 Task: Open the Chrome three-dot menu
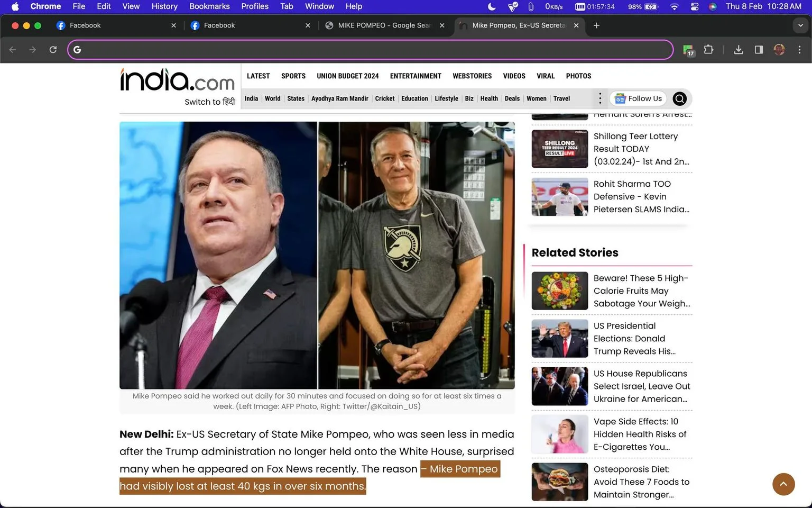799,50
